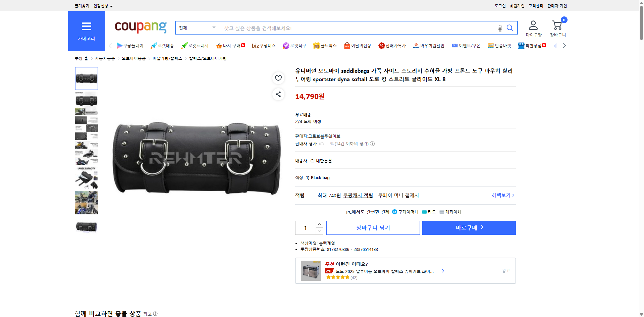Click the seller rating info icon
The height and width of the screenshot is (317, 644).
pyautogui.click(x=372, y=144)
